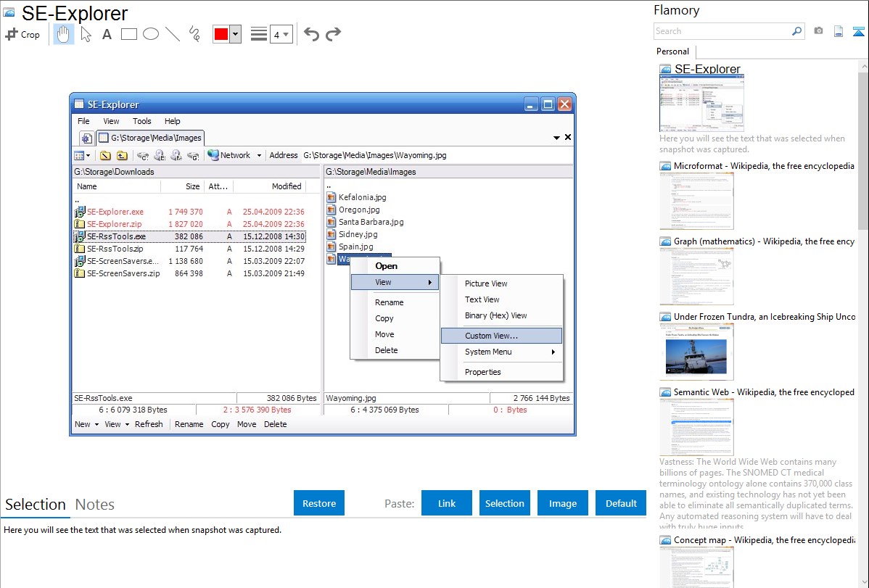Open the tab list arrow beside the X
Viewport: 869px width, 588px height.
(556, 138)
